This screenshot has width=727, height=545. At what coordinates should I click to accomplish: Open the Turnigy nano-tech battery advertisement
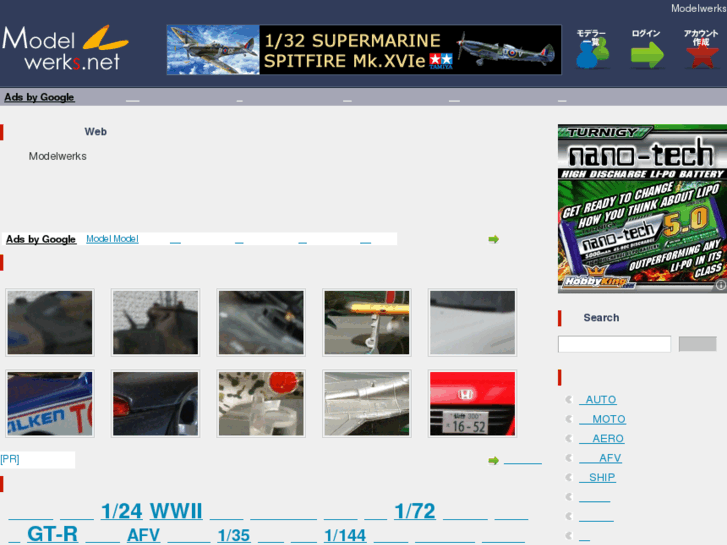[642, 209]
